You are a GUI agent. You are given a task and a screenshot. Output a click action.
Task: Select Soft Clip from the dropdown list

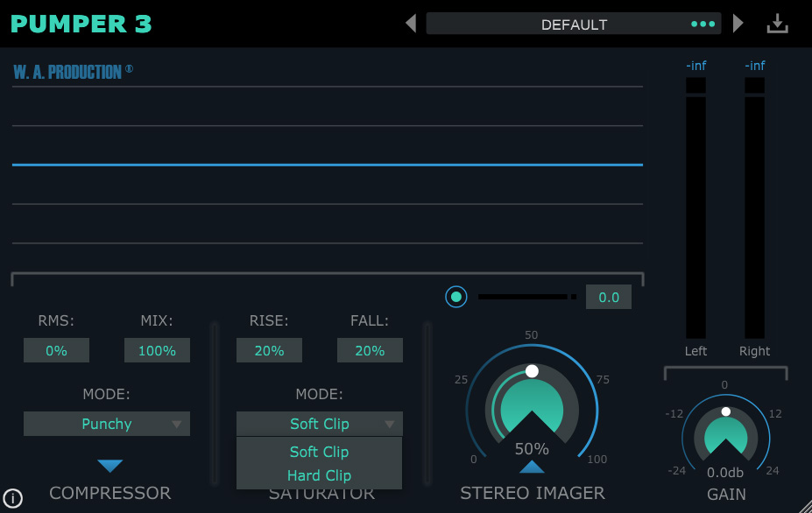(x=320, y=452)
